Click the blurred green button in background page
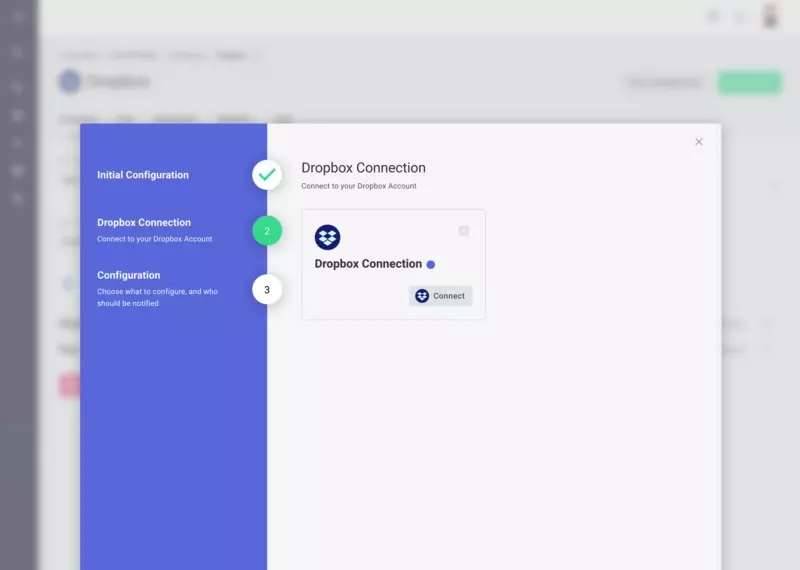This screenshot has height=570, width=800. coord(749,83)
